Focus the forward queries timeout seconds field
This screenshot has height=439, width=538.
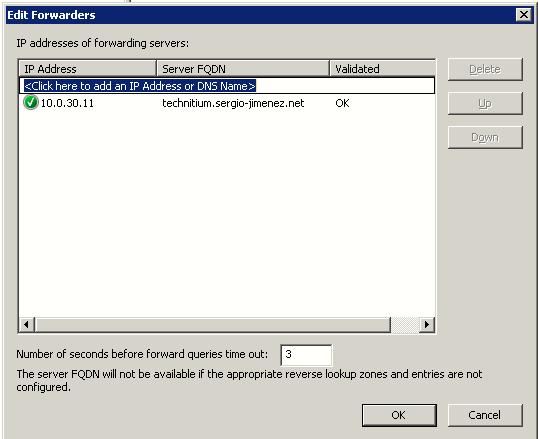pos(306,355)
